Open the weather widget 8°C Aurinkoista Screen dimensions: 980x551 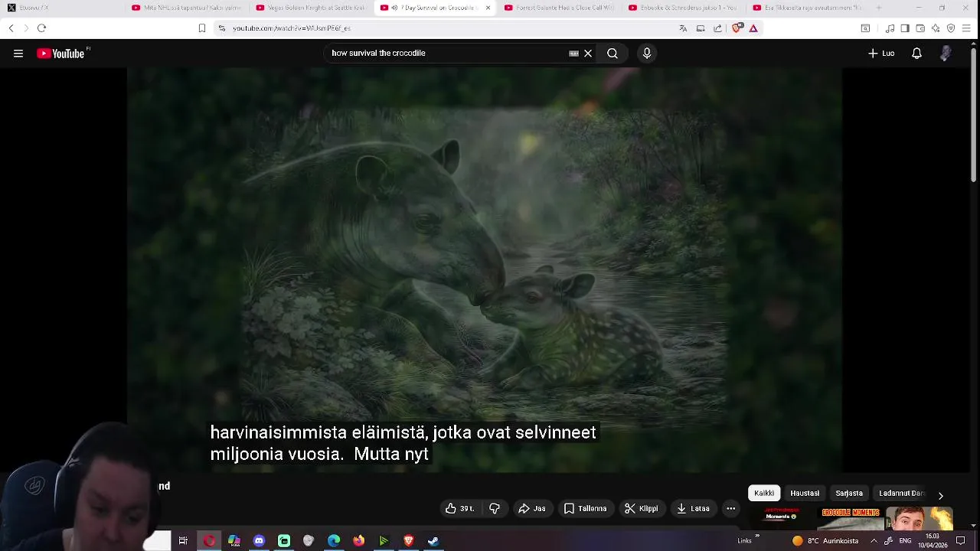(x=825, y=541)
